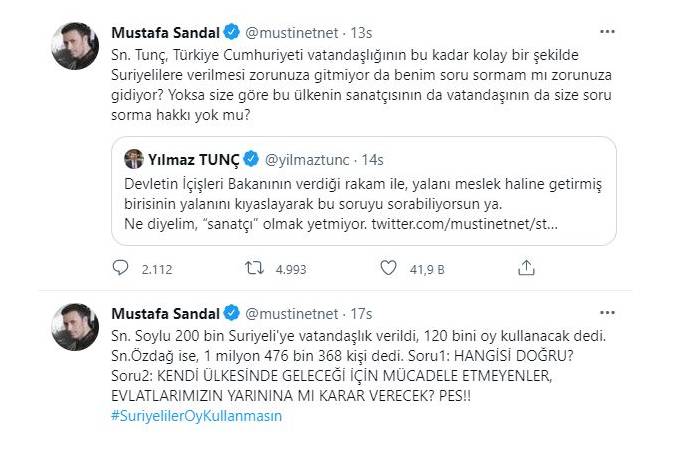Image resolution: width=690 pixels, height=450 pixels.
Task: Click the 2.112 reply count
Action: pos(158,267)
